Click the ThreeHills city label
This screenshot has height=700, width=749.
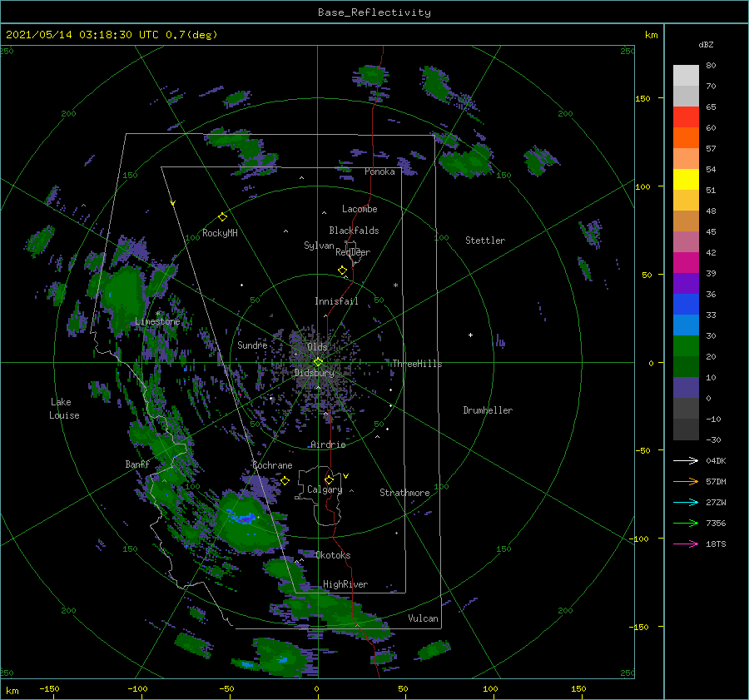[x=417, y=364]
